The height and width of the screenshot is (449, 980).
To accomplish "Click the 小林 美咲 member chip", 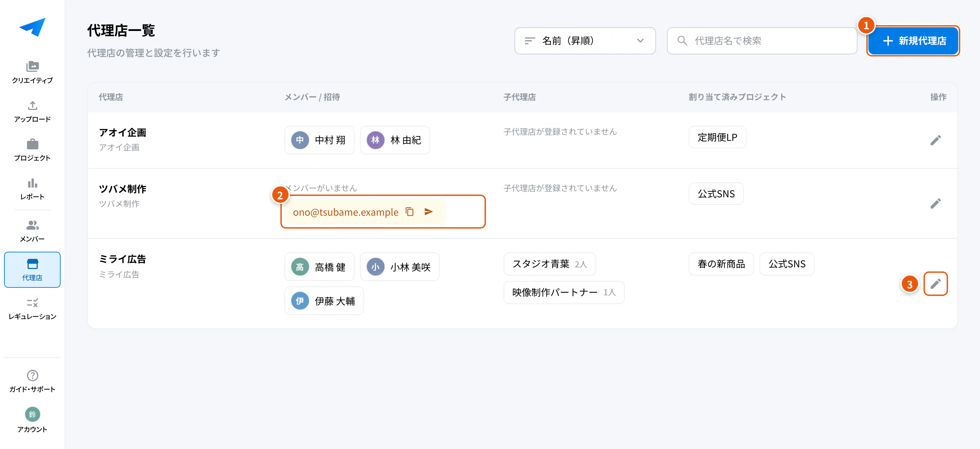I will pos(399,267).
